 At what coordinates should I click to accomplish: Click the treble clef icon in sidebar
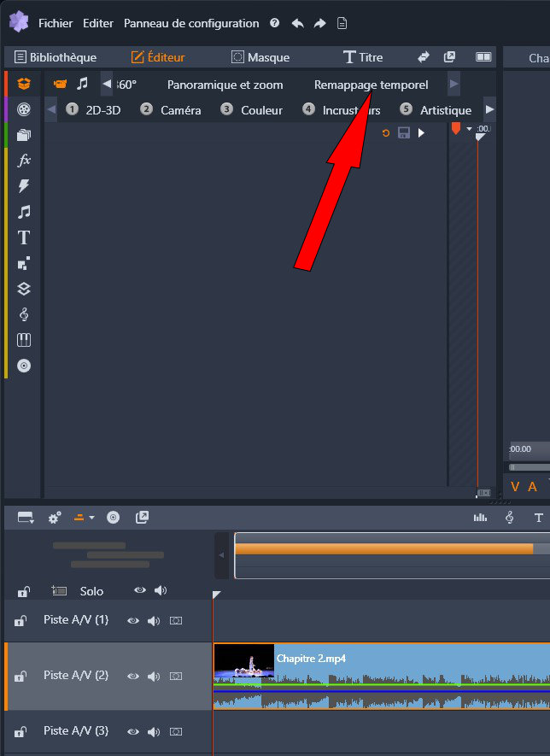(x=24, y=314)
